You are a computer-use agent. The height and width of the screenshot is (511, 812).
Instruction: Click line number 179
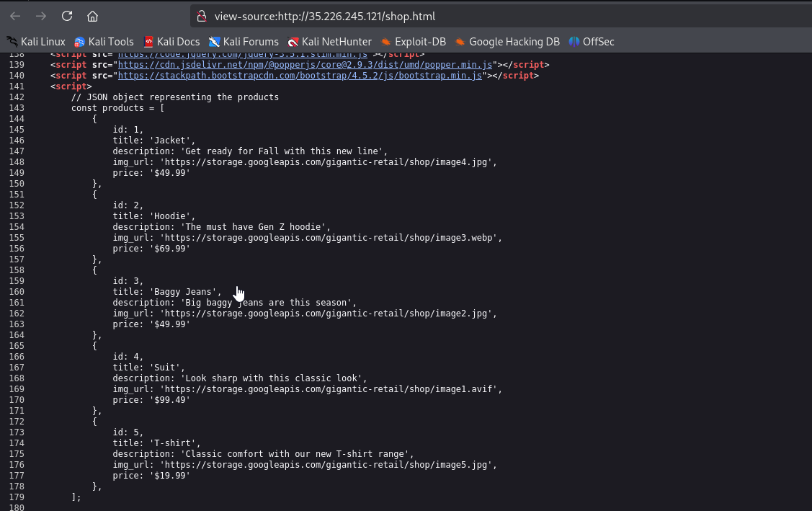coord(17,497)
